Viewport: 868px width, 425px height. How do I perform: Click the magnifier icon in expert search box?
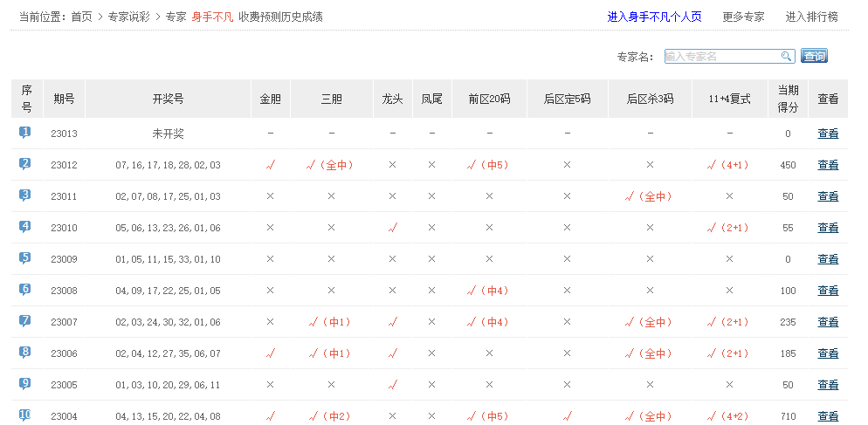786,57
